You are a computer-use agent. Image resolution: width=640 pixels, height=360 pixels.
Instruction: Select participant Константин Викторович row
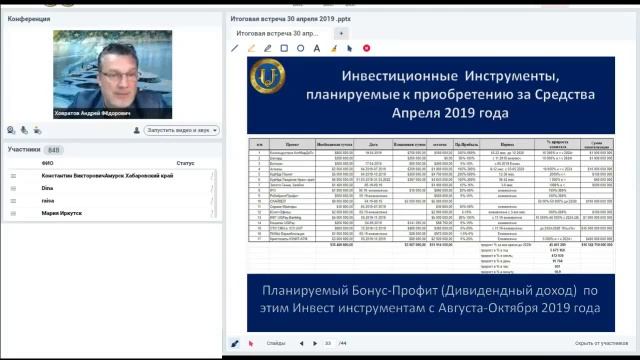[x=109, y=176]
